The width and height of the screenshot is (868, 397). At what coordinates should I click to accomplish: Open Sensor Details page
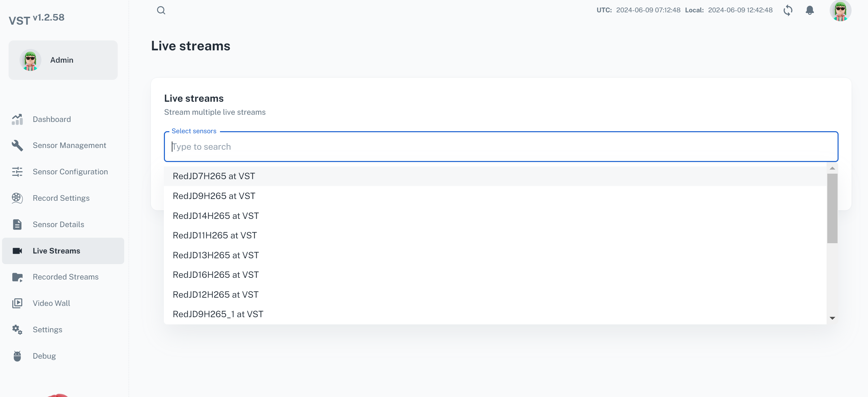(x=58, y=224)
